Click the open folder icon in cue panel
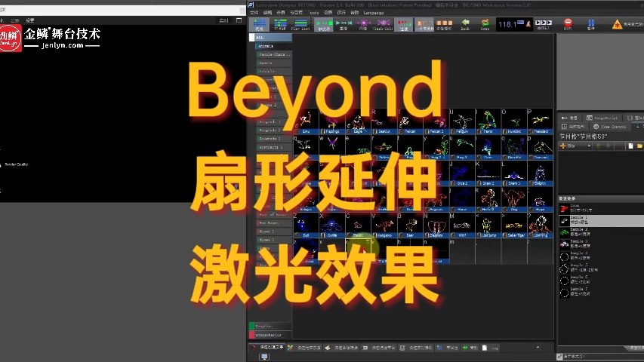644x362 pixels. (x=639, y=146)
